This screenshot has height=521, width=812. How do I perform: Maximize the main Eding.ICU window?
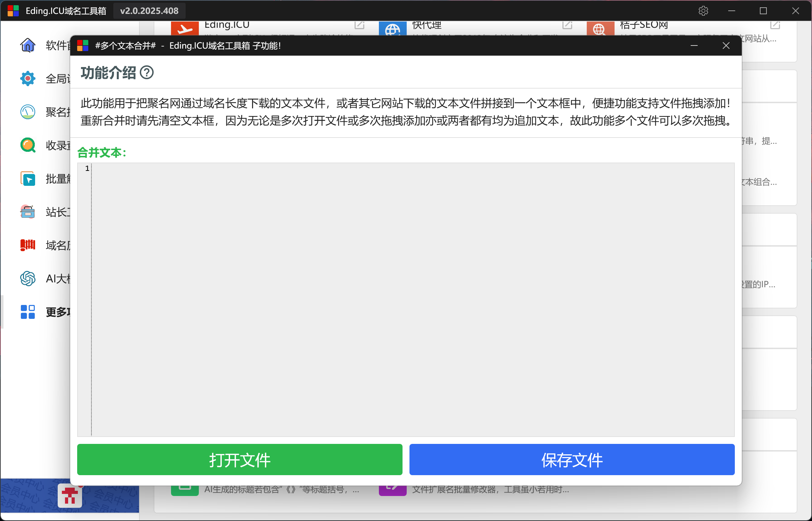pos(763,11)
